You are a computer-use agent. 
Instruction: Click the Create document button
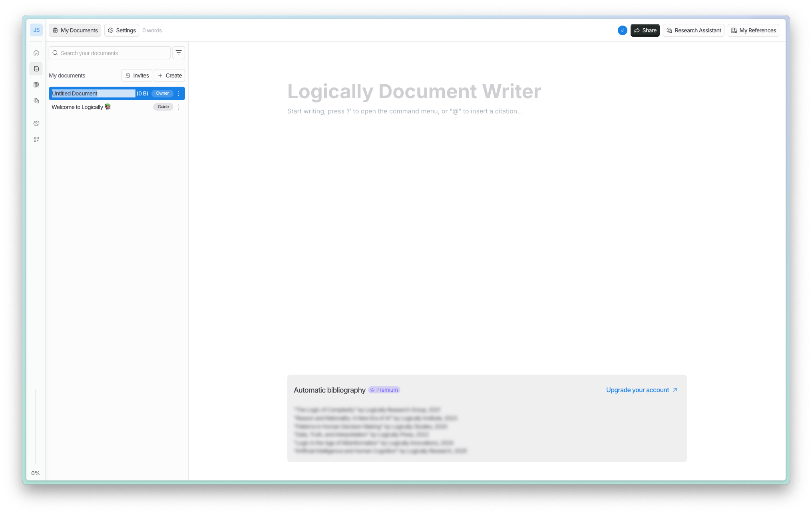pyautogui.click(x=169, y=75)
